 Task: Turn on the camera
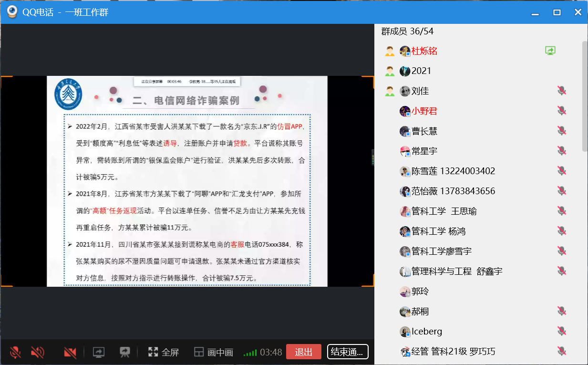tap(70, 352)
